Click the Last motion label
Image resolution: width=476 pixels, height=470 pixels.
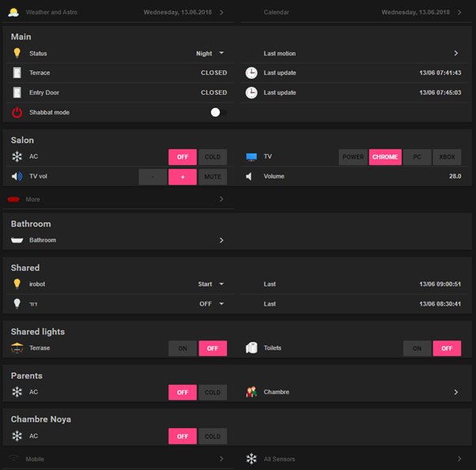[x=280, y=54]
